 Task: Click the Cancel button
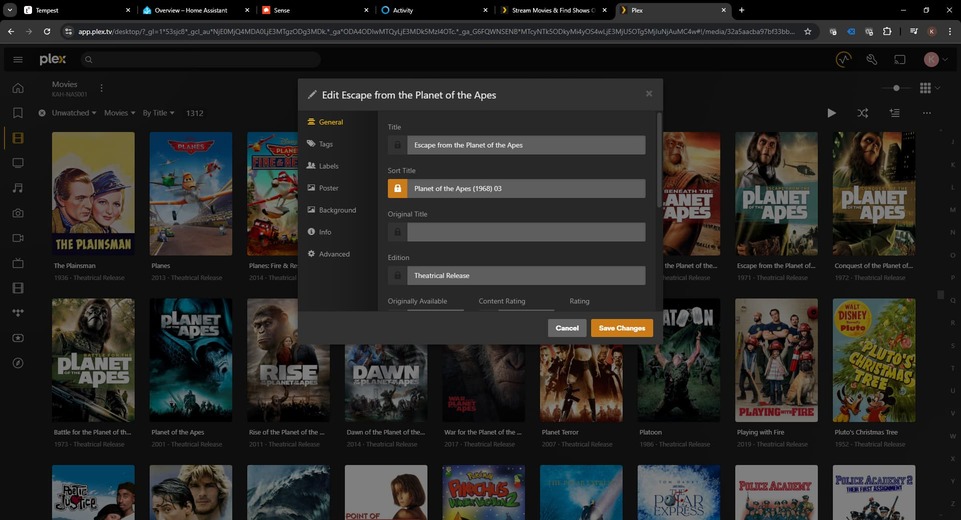click(x=567, y=328)
